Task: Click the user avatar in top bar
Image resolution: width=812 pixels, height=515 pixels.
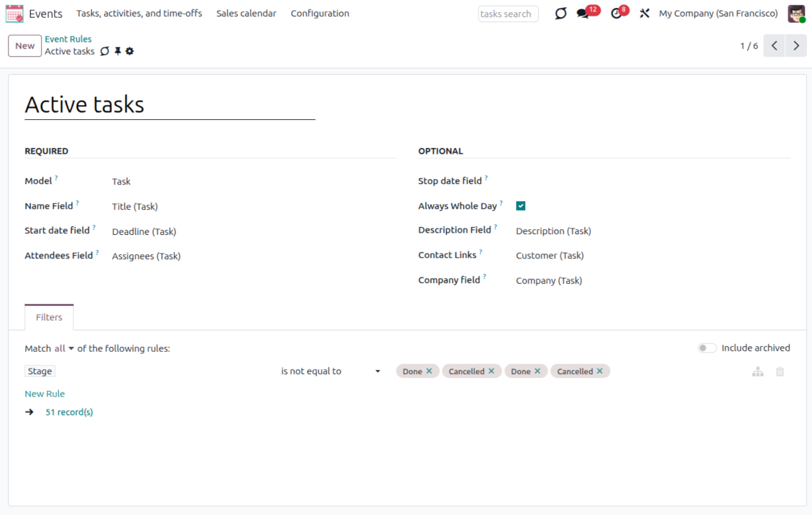Action: coord(796,14)
